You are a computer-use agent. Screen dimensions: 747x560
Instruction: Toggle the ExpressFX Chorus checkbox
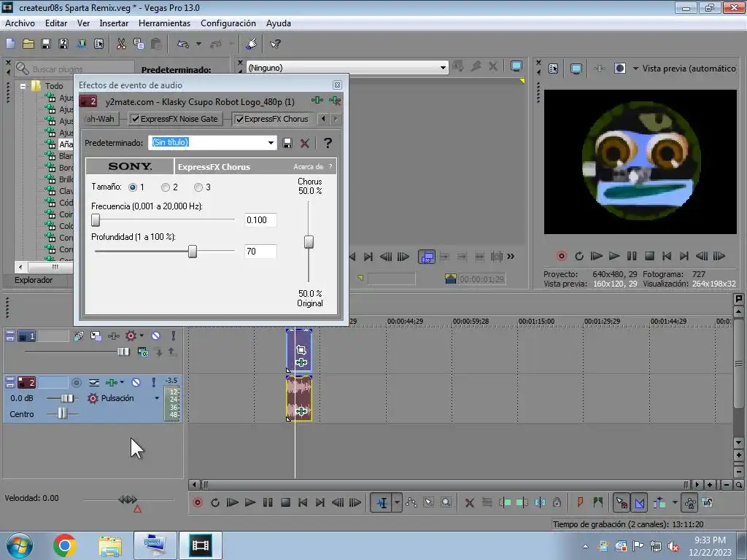(239, 119)
